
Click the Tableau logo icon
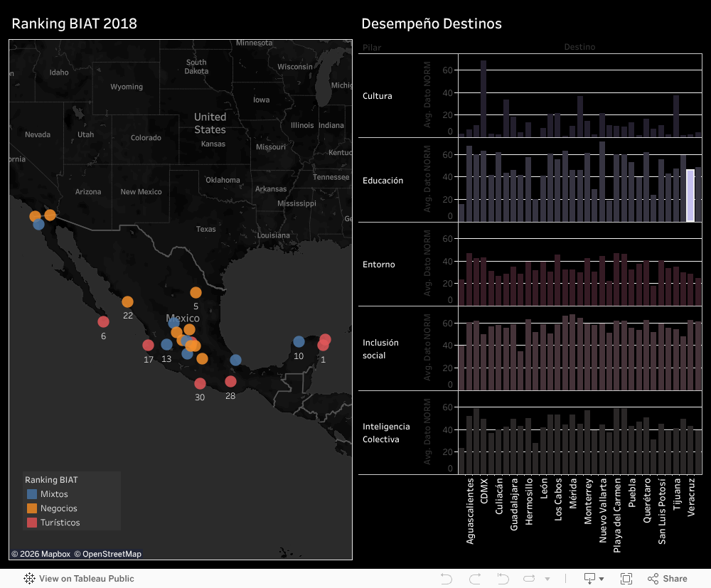[x=30, y=579]
